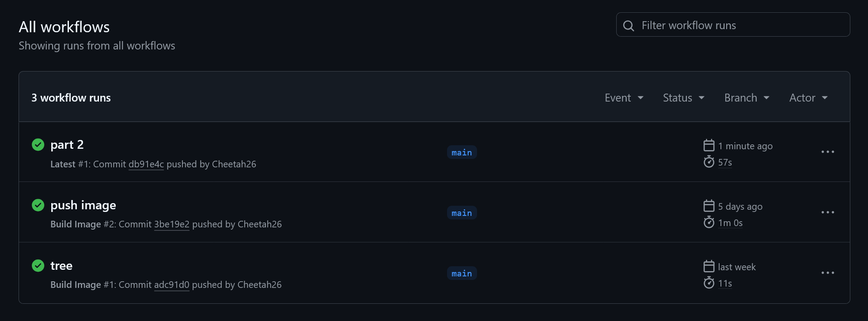The width and height of the screenshot is (868, 321).
Task: Select the main branch label on the tree run
Action: click(x=462, y=273)
